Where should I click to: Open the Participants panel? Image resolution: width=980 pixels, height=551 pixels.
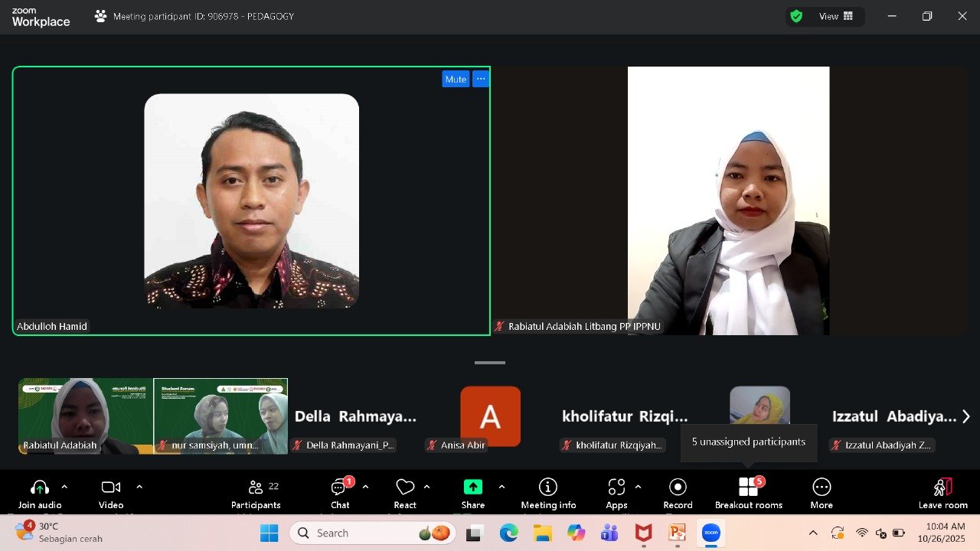(256, 493)
